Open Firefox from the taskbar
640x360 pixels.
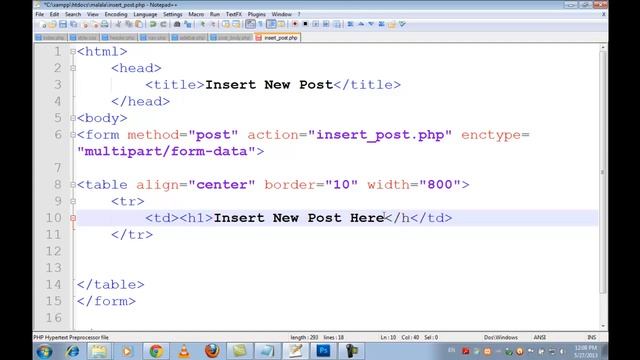click(212, 351)
